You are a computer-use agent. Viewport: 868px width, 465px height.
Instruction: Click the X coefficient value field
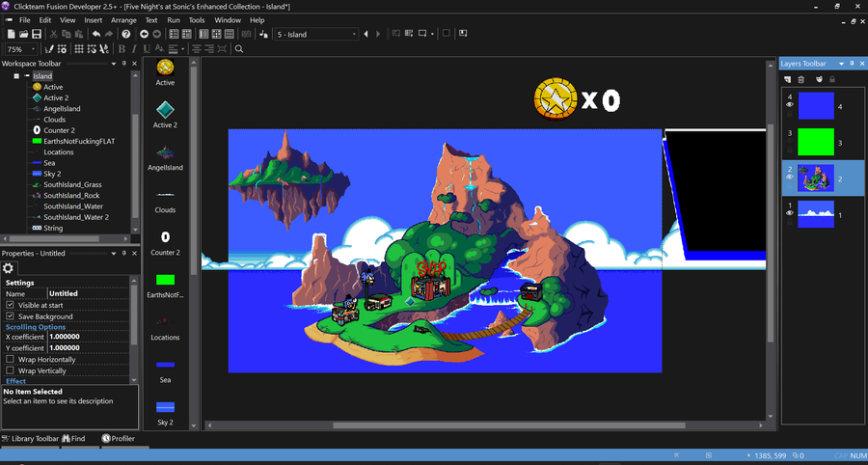point(88,337)
